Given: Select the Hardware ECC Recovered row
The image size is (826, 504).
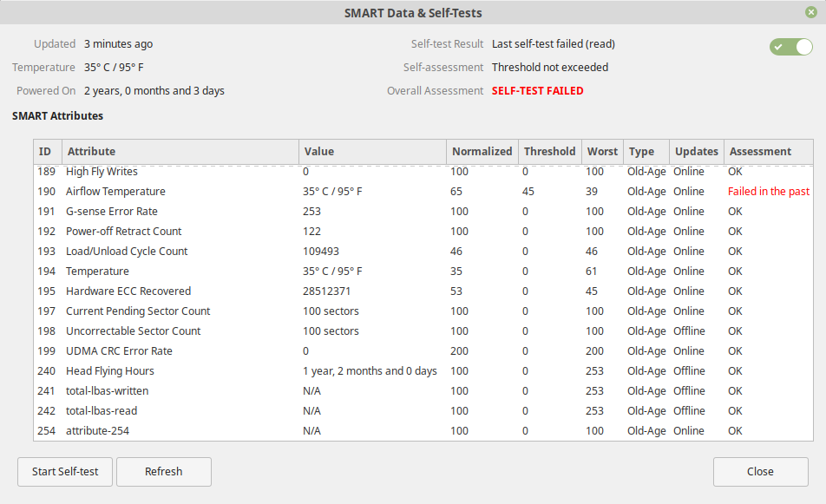Looking at the screenshot, I should [423, 291].
